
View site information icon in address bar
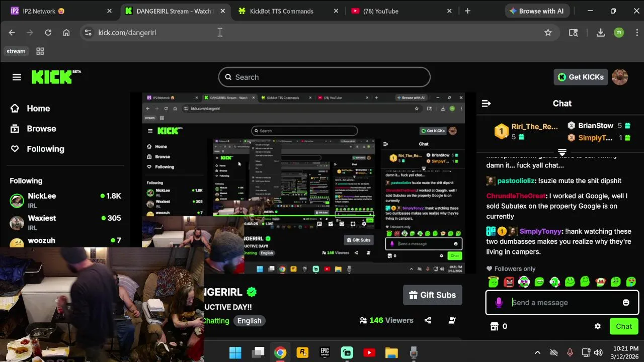coord(88,32)
